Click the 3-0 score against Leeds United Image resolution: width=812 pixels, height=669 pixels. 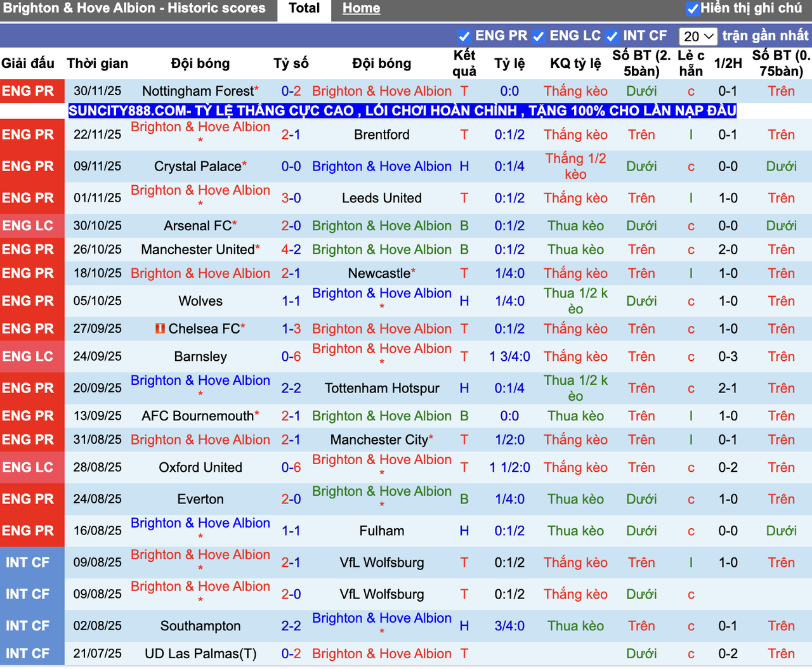pyautogui.click(x=291, y=198)
